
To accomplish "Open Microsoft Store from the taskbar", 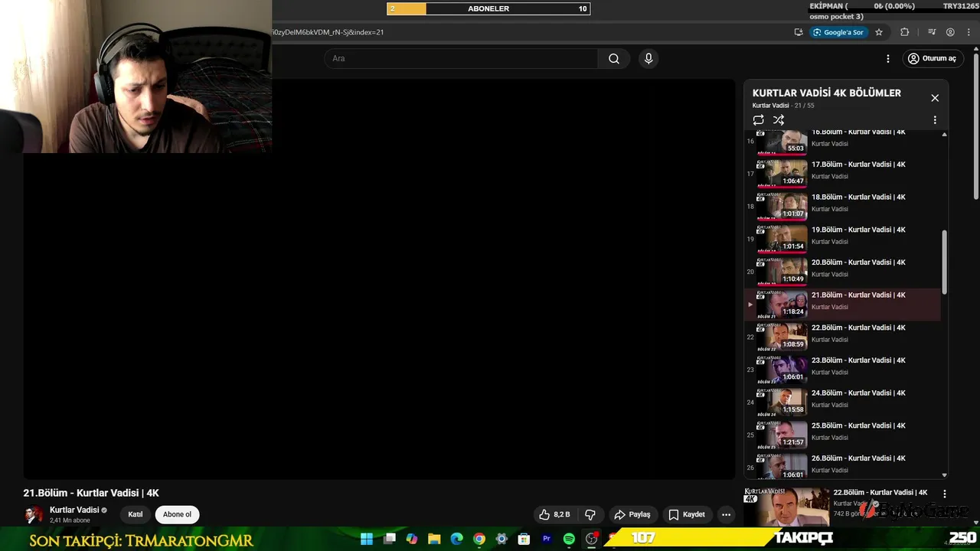I will pos(524,539).
